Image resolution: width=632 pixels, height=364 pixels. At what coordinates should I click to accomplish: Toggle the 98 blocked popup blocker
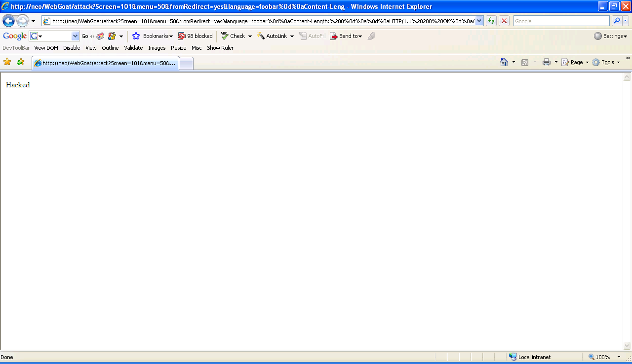pos(196,36)
